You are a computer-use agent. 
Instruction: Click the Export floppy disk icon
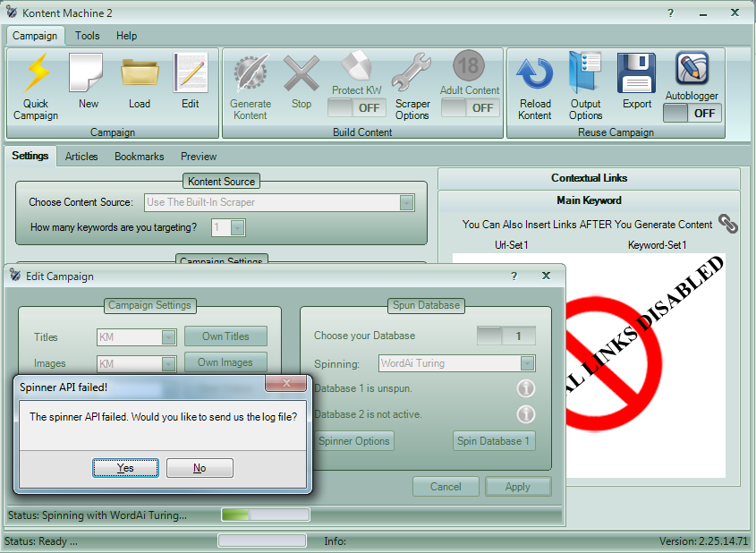(x=636, y=72)
